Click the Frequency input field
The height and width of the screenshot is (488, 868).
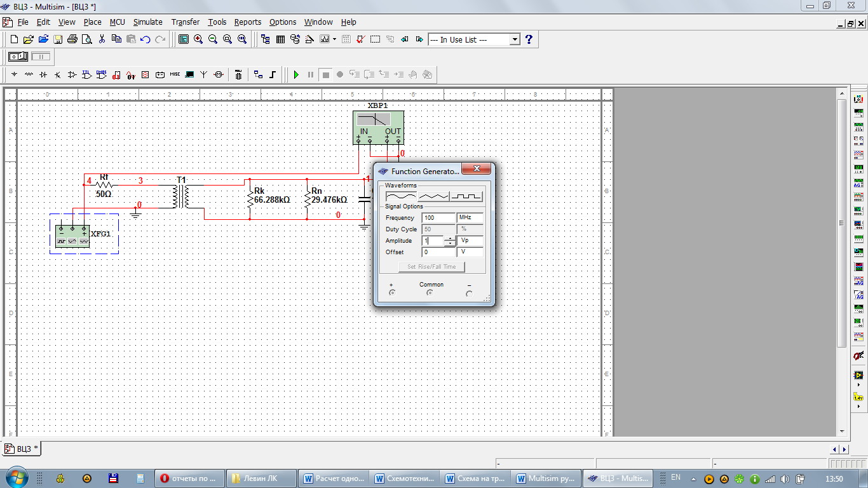point(439,217)
